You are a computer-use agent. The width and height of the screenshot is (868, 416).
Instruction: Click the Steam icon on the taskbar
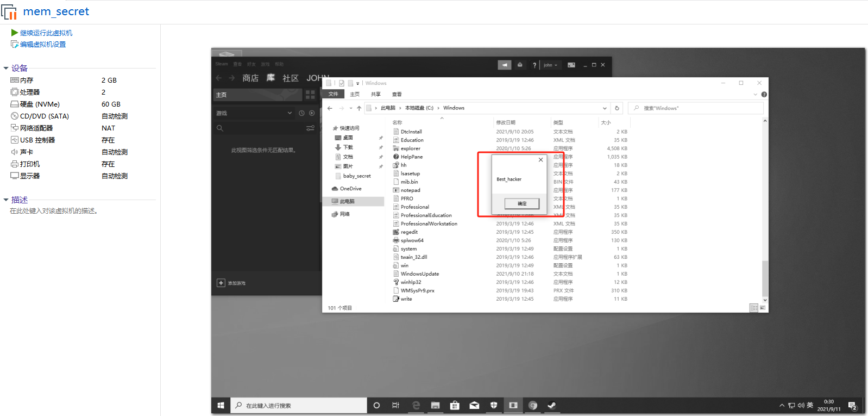point(551,406)
